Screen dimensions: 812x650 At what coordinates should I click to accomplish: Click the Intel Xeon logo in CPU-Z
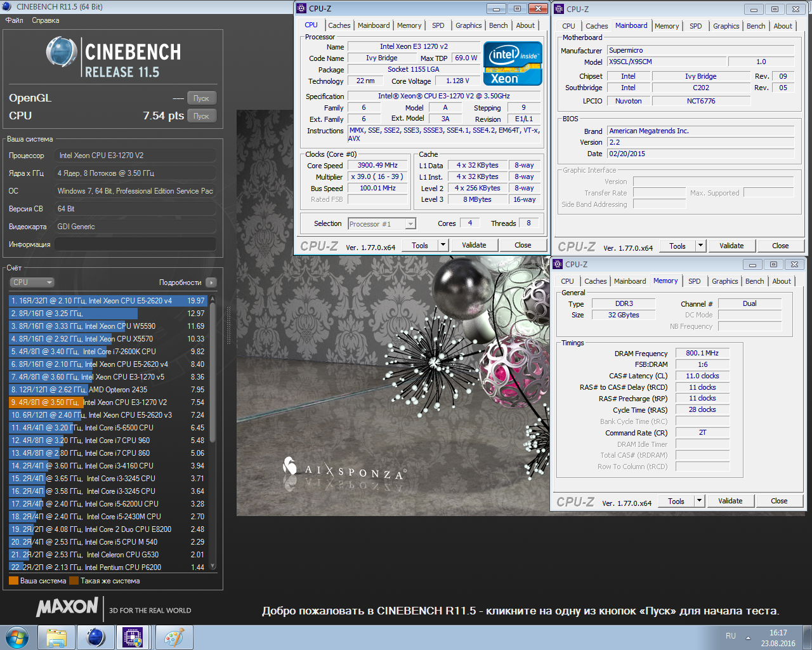pos(513,63)
